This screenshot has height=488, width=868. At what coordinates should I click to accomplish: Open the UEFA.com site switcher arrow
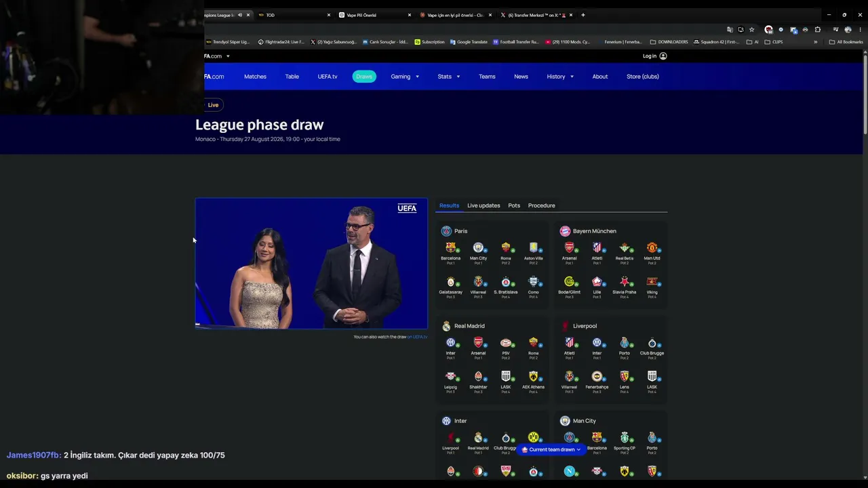point(228,56)
